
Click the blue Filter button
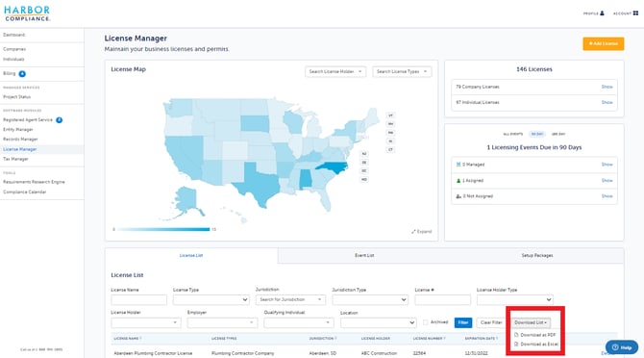click(463, 322)
